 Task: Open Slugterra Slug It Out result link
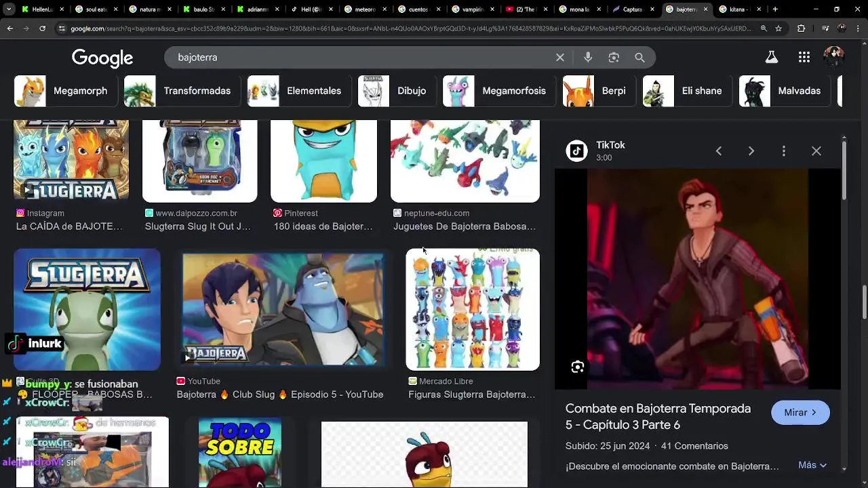[198, 226]
